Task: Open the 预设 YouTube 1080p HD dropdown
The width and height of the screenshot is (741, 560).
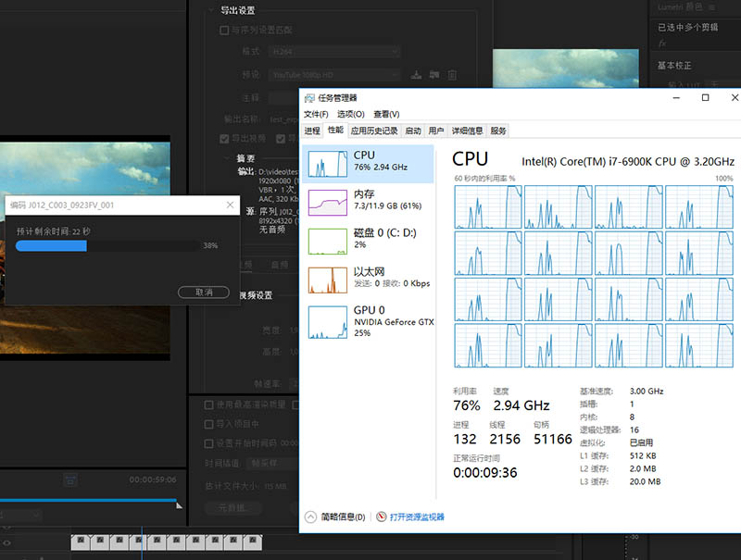Action: point(334,75)
